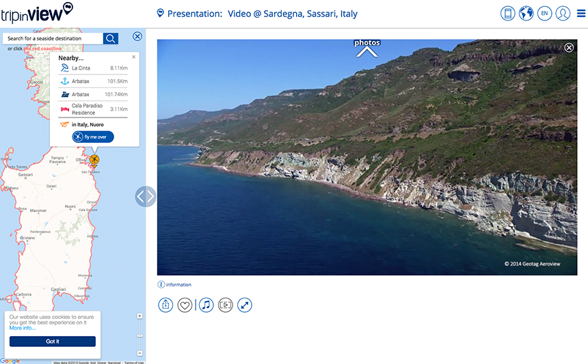Click the red coastline hint text
The width and height of the screenshot is (588, 364).
(x=42, y=48)
